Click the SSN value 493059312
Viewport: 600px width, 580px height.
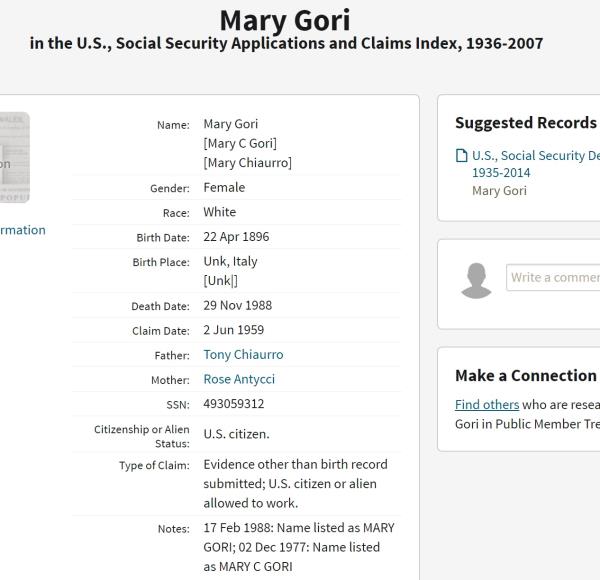[x=234, y=404]
